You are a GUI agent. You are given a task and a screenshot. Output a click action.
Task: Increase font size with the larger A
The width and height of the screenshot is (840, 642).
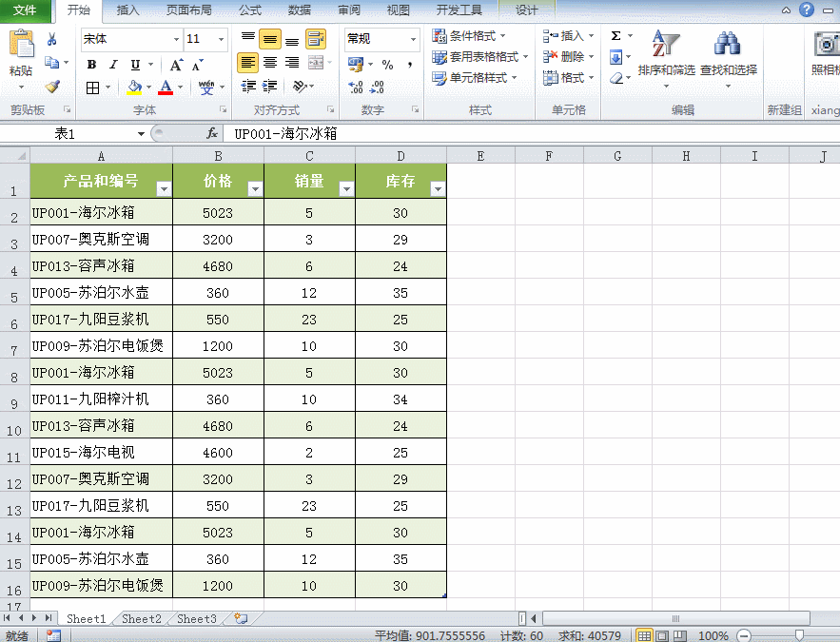(x=176, y=65)
